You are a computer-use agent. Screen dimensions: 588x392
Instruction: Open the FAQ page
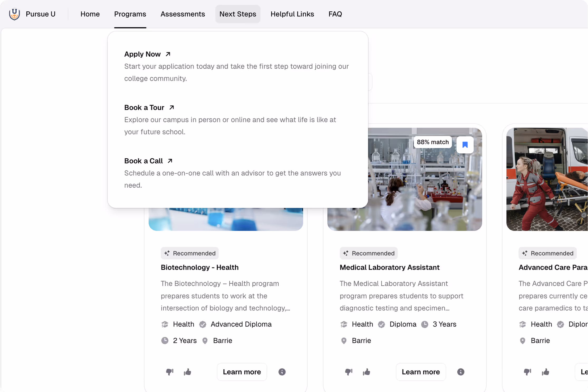pos(335,14)
